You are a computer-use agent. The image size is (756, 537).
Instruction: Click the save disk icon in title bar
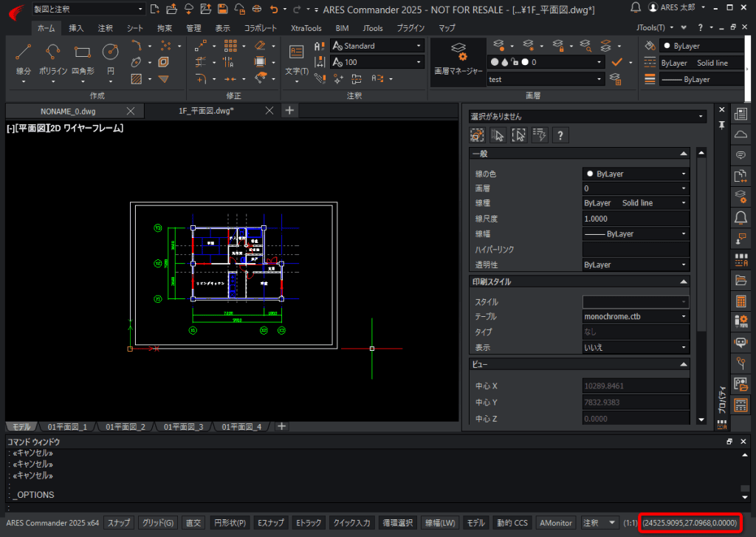coord(222,9)
